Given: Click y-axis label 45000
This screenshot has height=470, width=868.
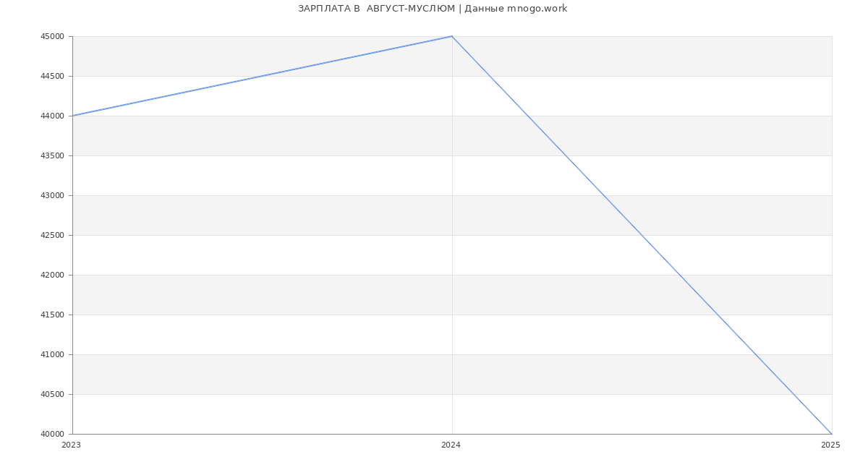Looking at the screenshot, I should (53, 36).
